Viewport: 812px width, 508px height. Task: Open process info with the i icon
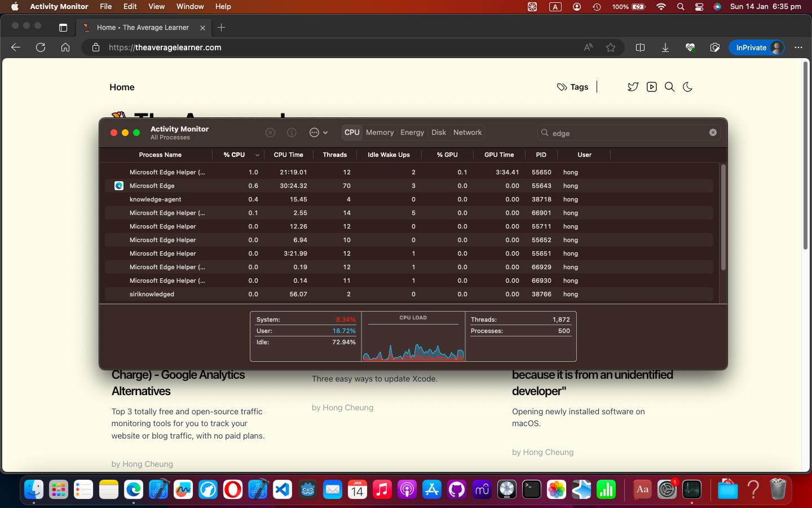292,132
